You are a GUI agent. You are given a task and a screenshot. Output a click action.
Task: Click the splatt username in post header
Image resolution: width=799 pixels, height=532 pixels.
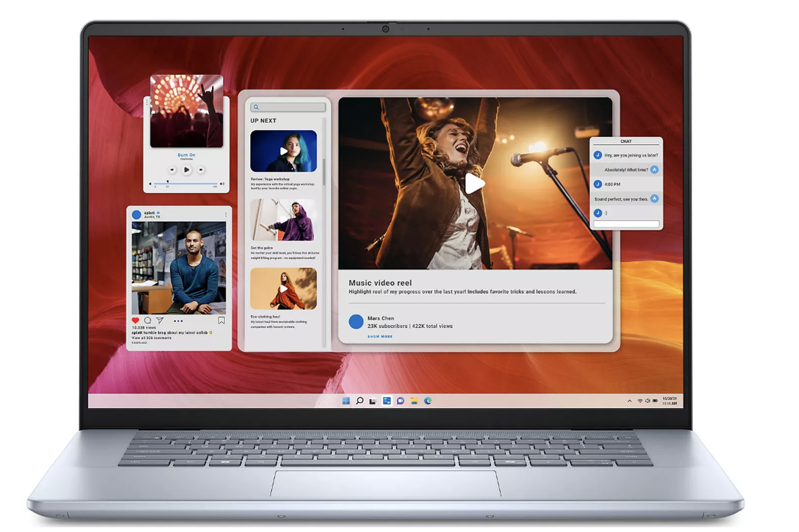click(x=149, y=213)
